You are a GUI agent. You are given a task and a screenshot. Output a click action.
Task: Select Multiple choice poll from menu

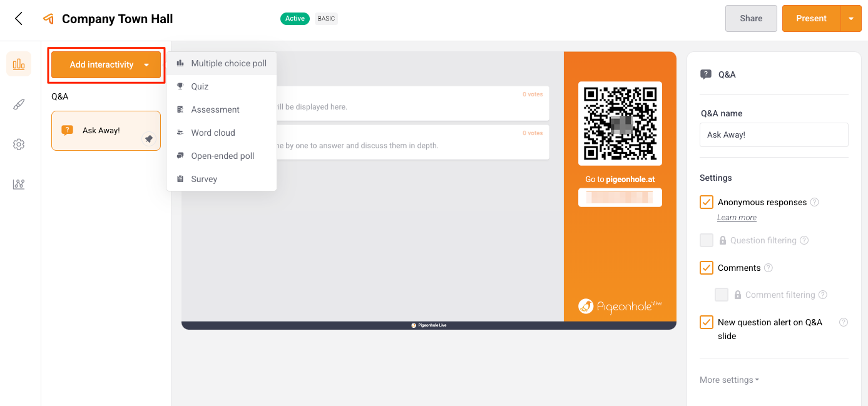[228, 63]
